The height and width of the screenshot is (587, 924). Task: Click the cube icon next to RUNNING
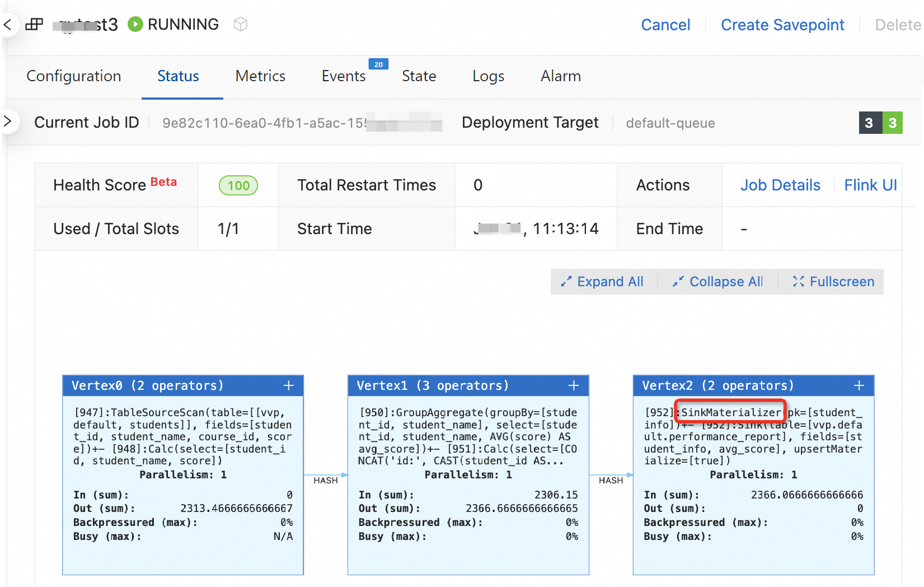(241, 24)
